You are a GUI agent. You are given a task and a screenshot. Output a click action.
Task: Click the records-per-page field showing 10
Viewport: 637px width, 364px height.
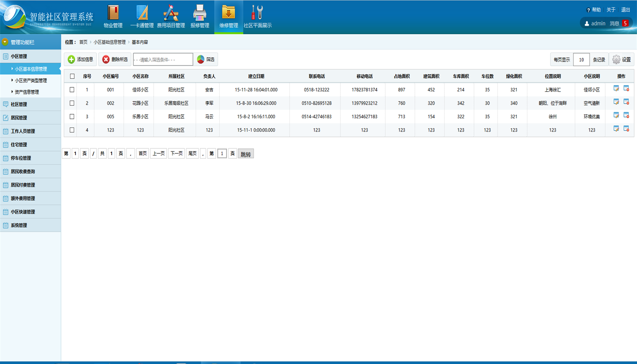[581, 60]
